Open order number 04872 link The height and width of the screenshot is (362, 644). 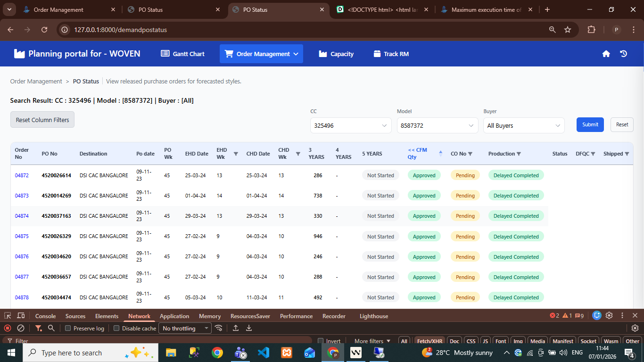pyautogui.click(x=22, y=175)
